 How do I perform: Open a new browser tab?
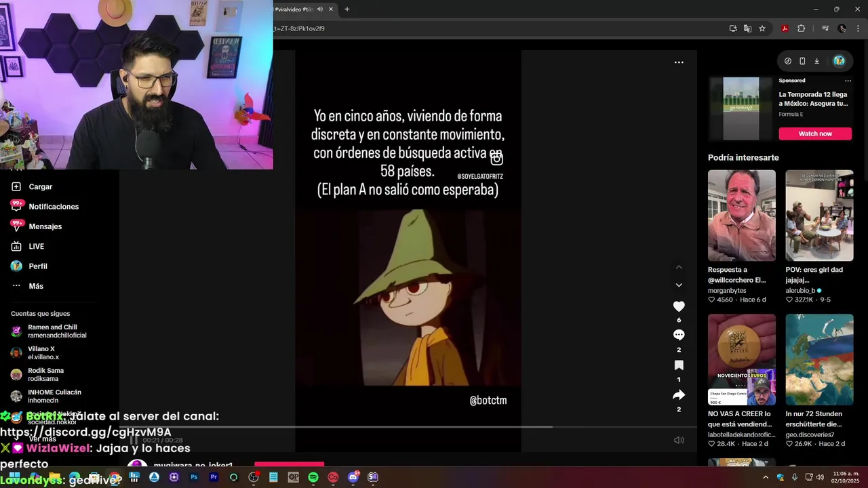347,9
